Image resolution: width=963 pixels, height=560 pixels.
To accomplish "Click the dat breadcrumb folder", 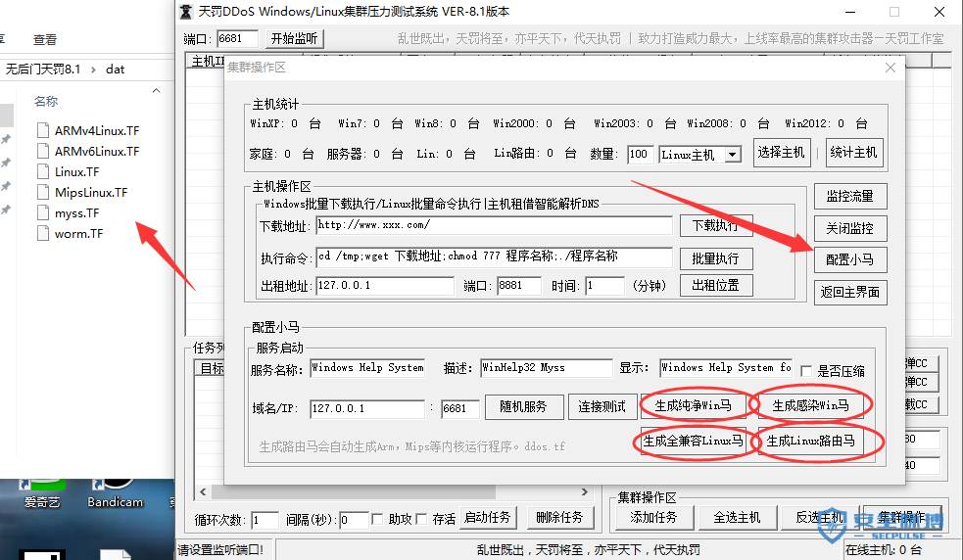I will [115, 69].
